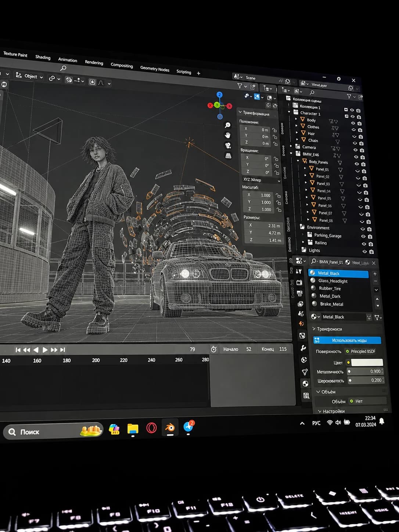Open the XYZ Эйлер rotation mode dropdown

click(262, 180)
